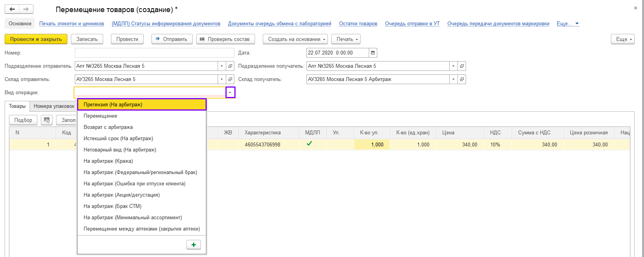This screenshot has height=257, width=644.
Task: Choose Возврат с арбитража from list
Action: pyautogui.click(x=108, y=127)
